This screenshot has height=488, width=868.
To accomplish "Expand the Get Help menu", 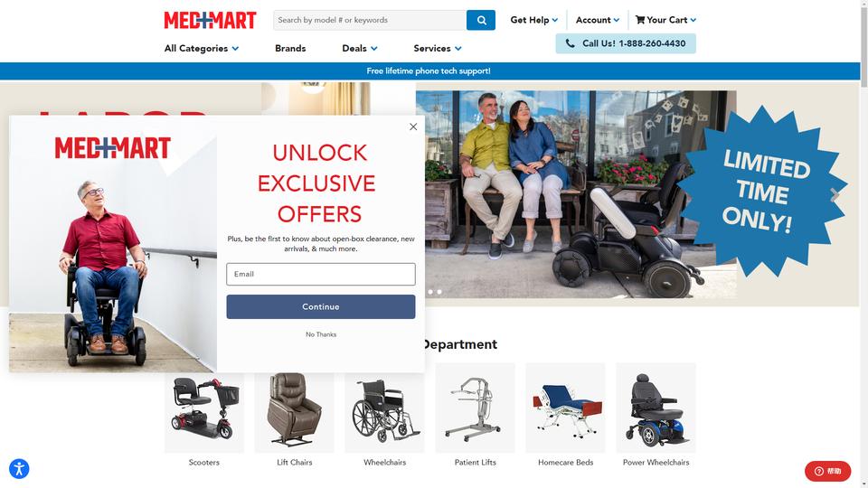I will tap(534, 20).
